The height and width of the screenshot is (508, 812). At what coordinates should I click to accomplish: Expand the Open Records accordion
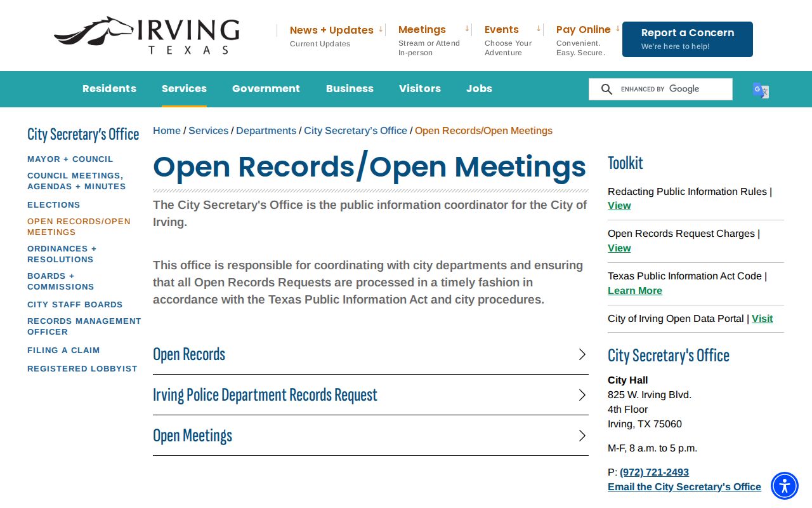click(370, 354)
